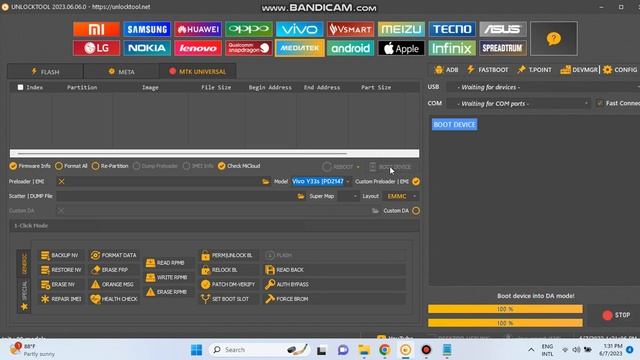Select the Lenovo brand logo
The height and width of the screenshot is (360, 640).
coord(198,48)
